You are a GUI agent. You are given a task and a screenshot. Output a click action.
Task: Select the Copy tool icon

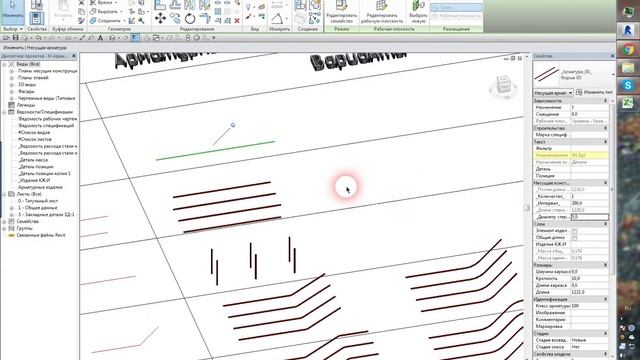(x=175, y=18)
